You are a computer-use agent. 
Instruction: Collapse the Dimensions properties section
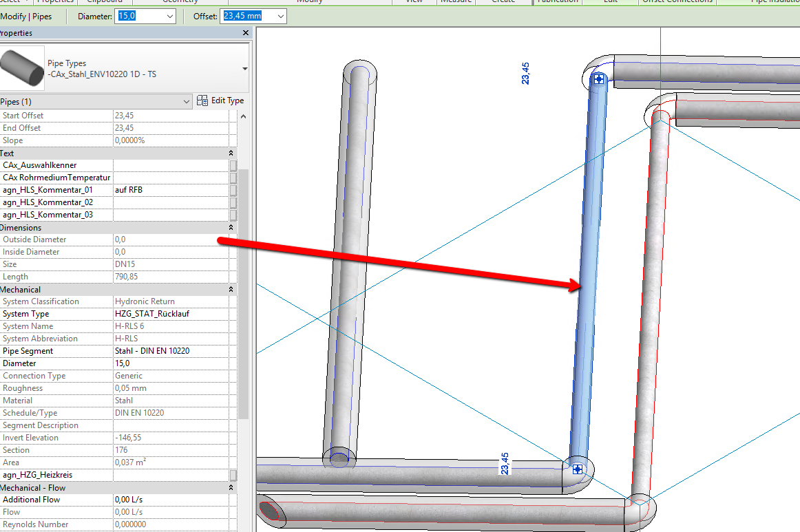tap(231, 227)
